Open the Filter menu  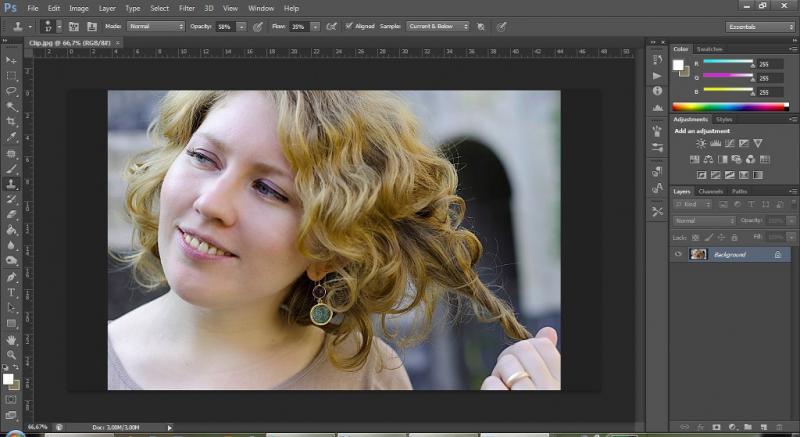(x=187, y=8)
